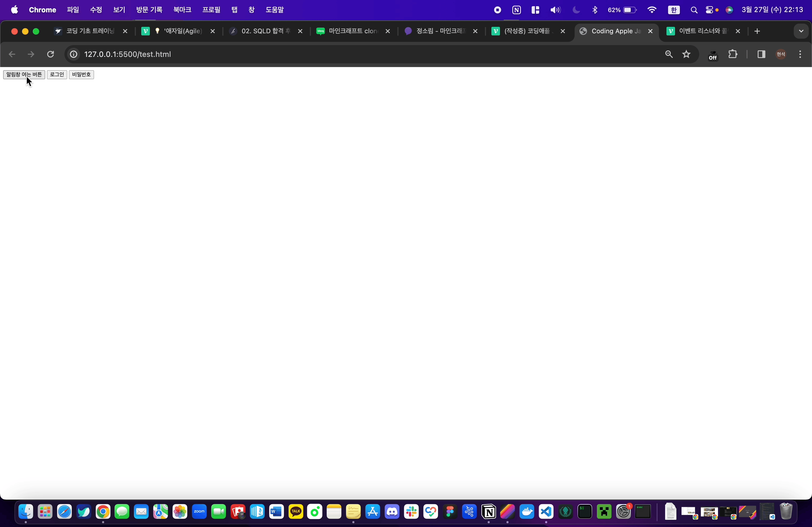The width and height of the screenshot is (812, 527).
Task: Open the side panel icon
Action: (761, 54)
